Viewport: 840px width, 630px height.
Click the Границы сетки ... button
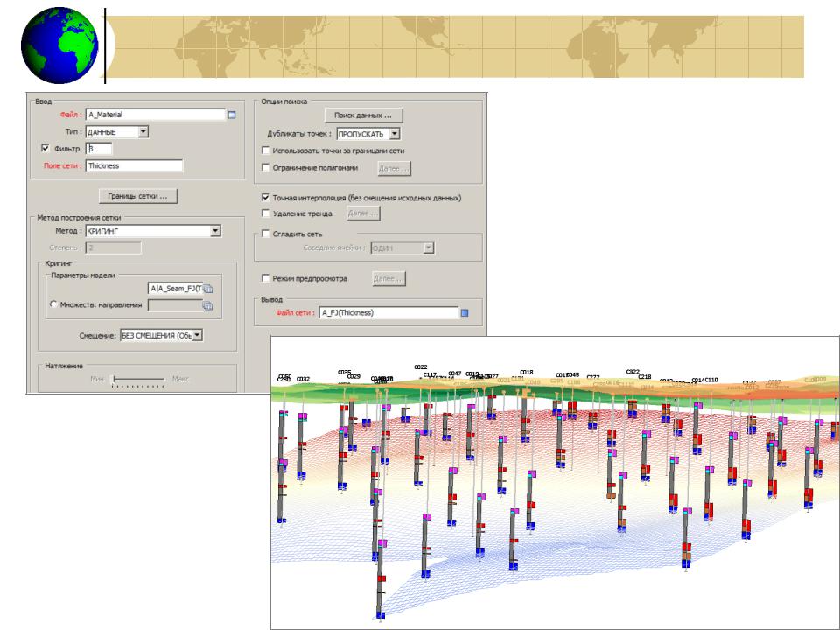[137, 196]
